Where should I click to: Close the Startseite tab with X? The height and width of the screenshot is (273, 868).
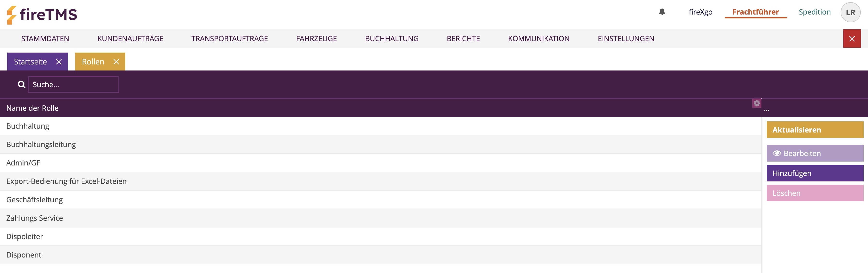(59, 62)
